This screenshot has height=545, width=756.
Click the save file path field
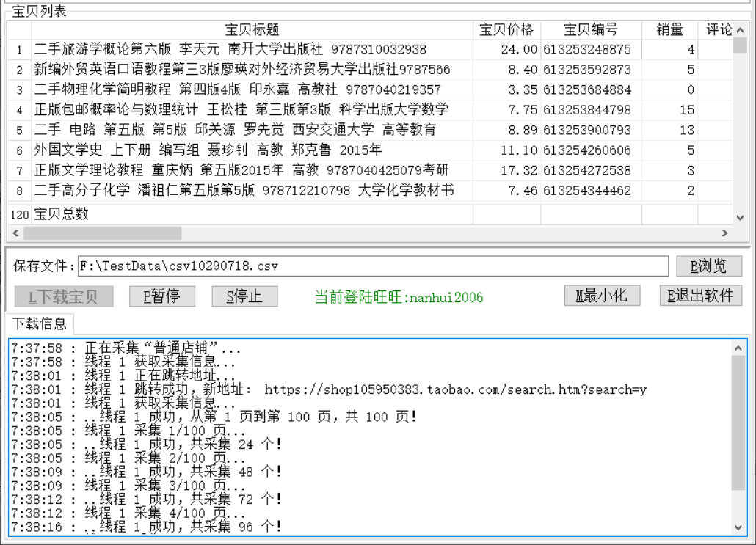pos(373,266)
